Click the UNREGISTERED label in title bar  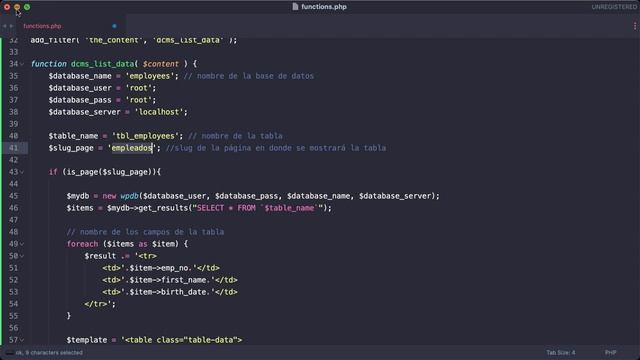click(x=614, y=7)
